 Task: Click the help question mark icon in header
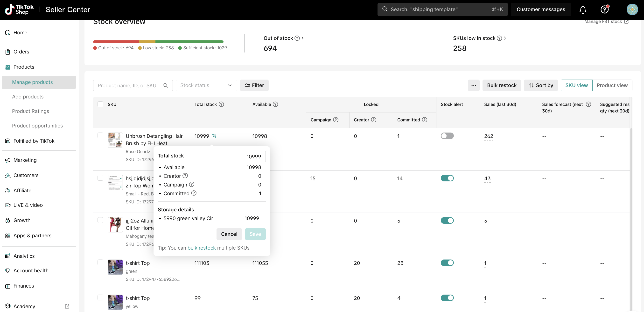click(604, 10)
